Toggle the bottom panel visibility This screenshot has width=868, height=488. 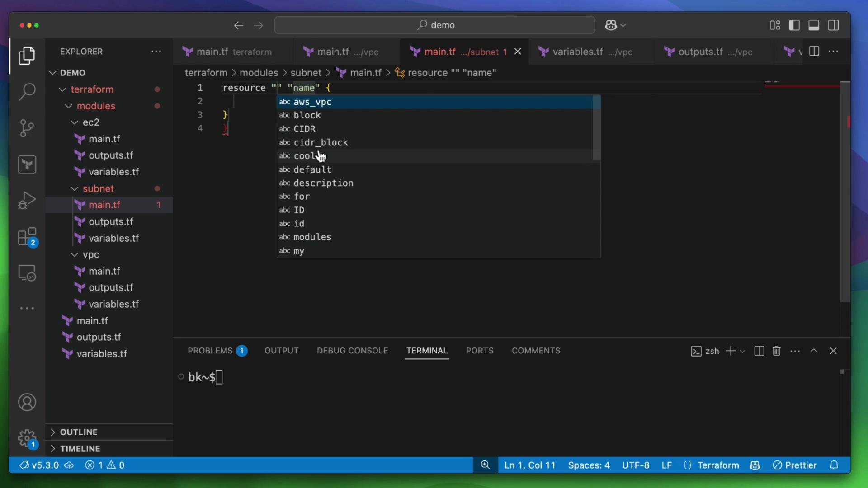[x=814, y=25]
